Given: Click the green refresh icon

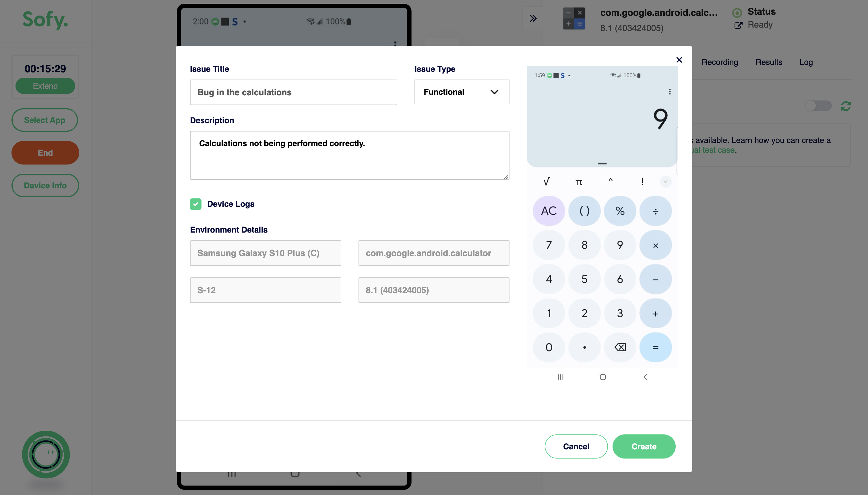Looking at the screenshot, I should point(846,106).
